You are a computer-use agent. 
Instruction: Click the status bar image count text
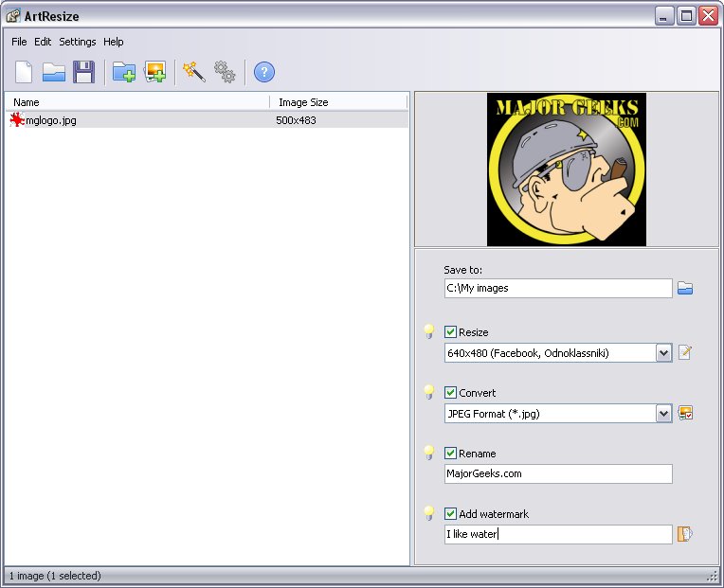click(x=55, y=576)
